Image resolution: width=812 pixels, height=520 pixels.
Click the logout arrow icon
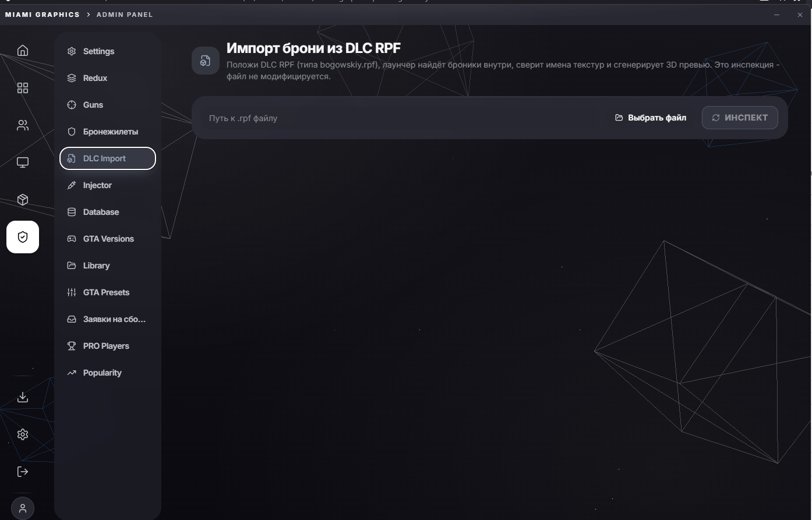[23, 472]
